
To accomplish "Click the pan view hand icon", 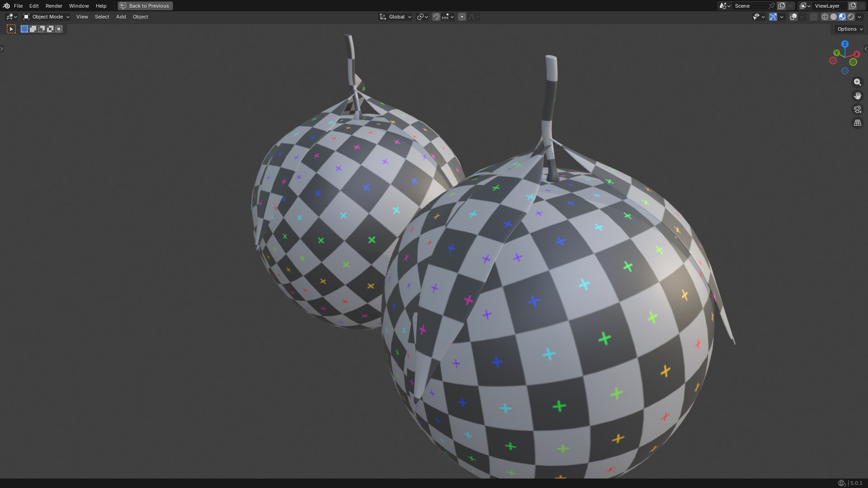I will coord(857,96).
